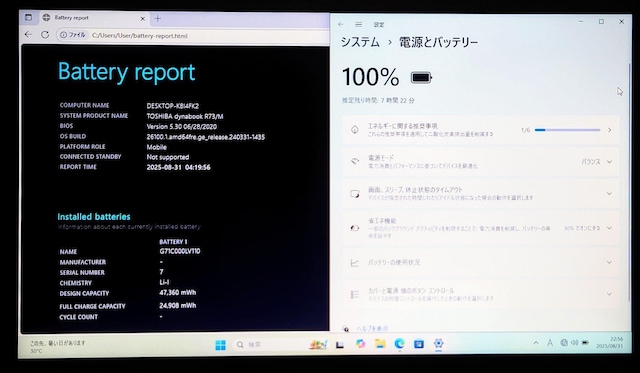Screen dimensions: 640x373
Task: Click the screen and sleep icon
Action: tap(355, 193)
